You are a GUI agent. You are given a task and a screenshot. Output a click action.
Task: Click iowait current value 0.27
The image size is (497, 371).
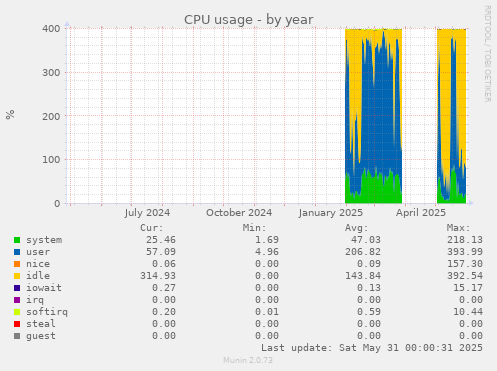164,288
